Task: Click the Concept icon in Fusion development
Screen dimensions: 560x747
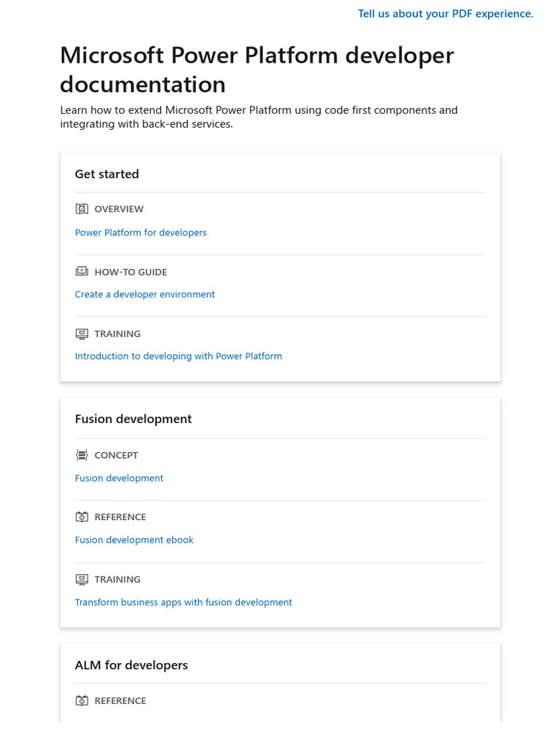Action: [x=82, y=455]
